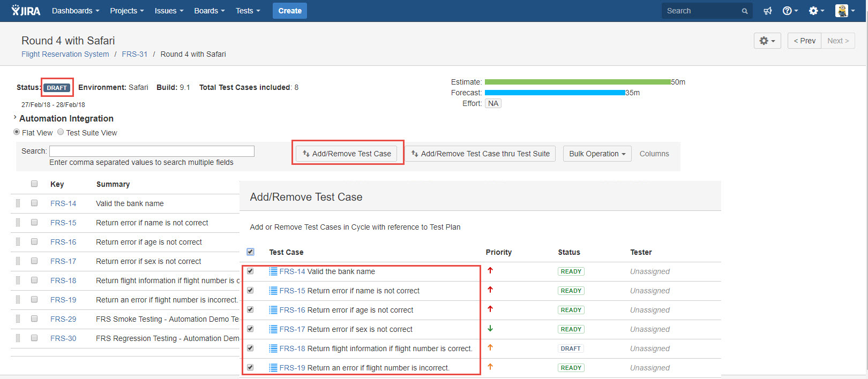Click the NA effort value

click(493, 103)
